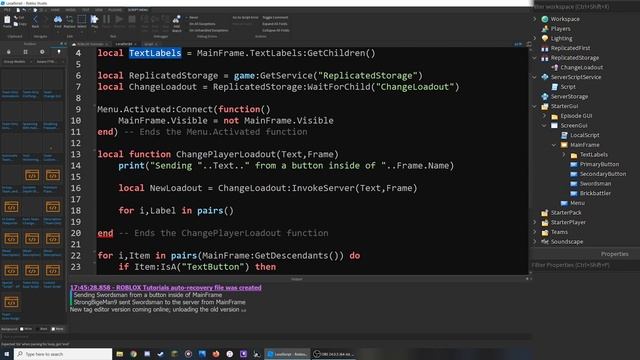The height and width of the screenshot is (360, 640).
Task: Switch to the SCRIPT MENU ribbon tab
Action: point(138,9)
